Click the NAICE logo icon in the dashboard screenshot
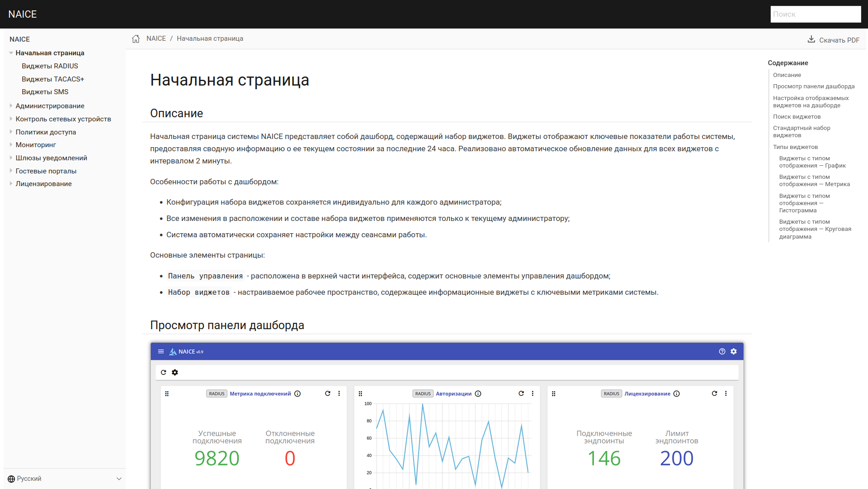This screenshot has width=868, height=489. (173, 351)
